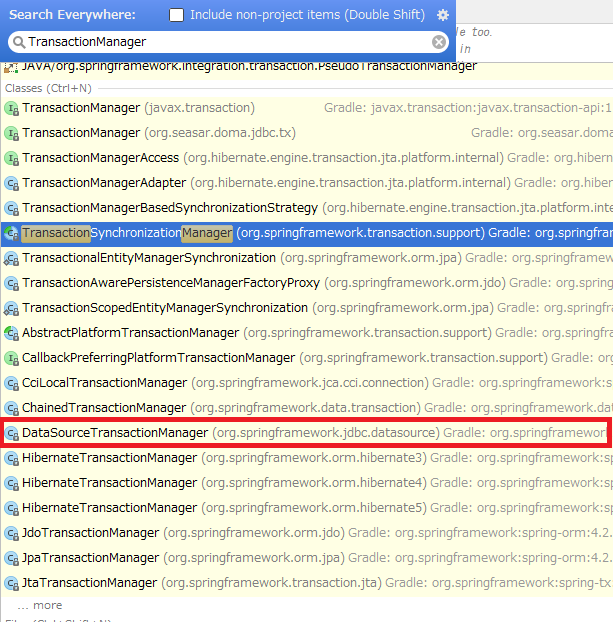This screenshot has width=613, height=622.
Task: Select HibernateTransactionManager (orm.hibernate4) result
Action: click(x=307, y=483)
